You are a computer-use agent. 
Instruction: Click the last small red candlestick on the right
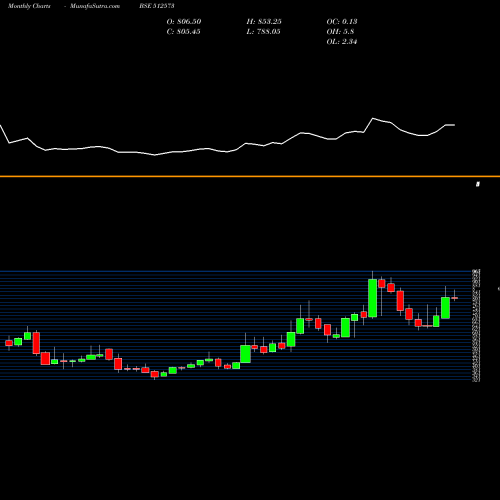pos(455,298)
